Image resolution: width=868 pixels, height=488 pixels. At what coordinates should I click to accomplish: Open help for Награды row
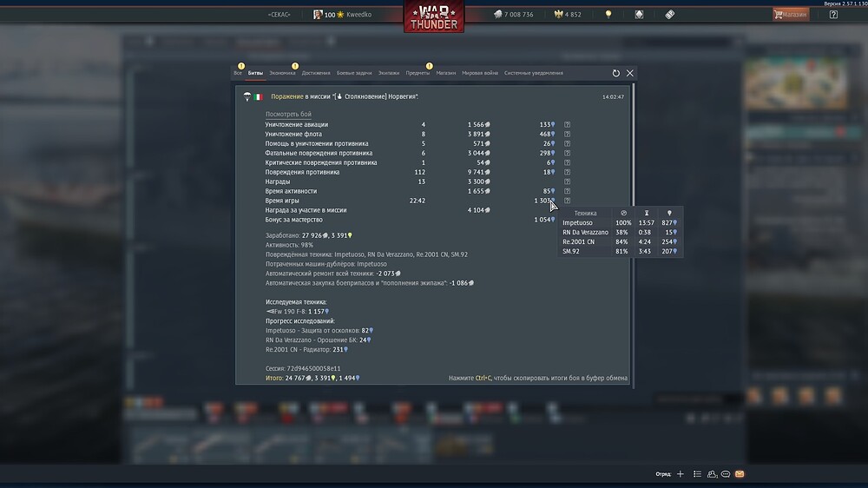coord(567,181)
